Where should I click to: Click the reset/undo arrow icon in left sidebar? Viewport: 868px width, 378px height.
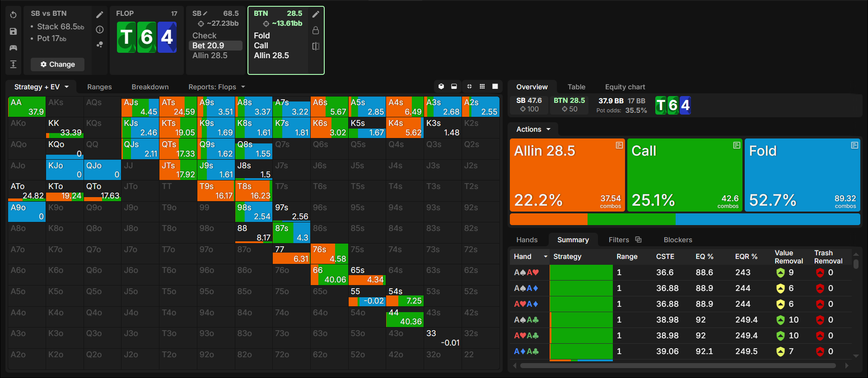tap(13, 14)
